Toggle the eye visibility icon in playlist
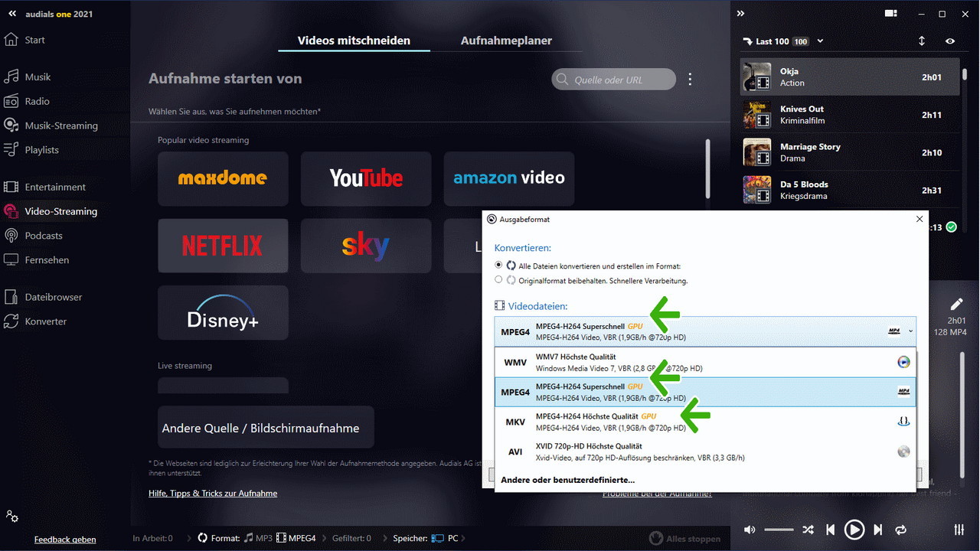Screen dimensions: 980x551 point(950,41)
